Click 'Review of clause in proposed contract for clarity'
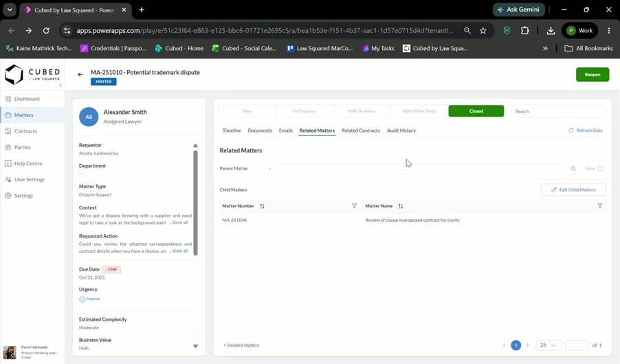Image resolution: width=620 pixels, height=364 pixels. [412, 220]
